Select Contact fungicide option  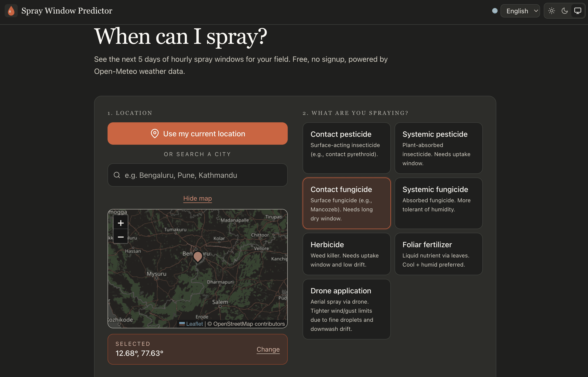click(x=346, y=203)
